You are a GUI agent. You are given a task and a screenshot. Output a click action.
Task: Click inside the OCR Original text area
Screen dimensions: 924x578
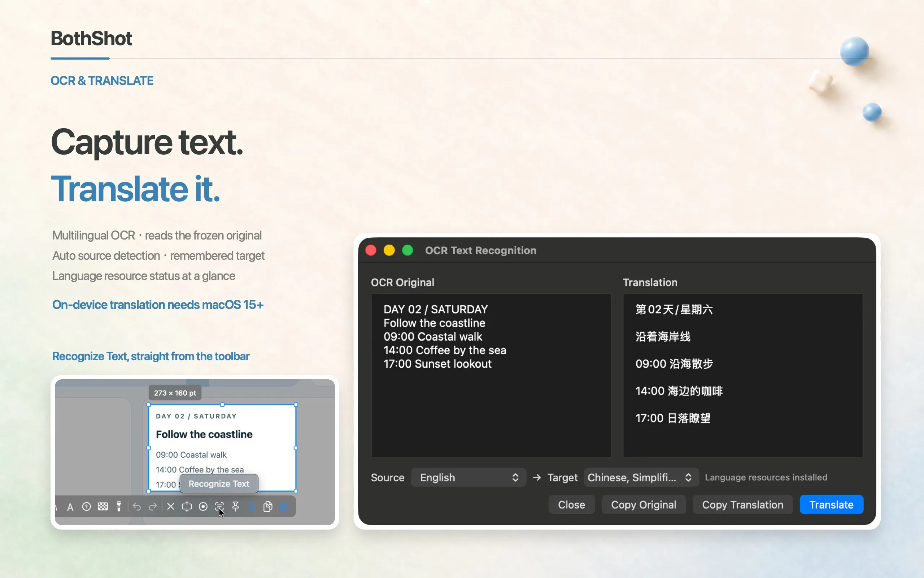click(491, 375)
